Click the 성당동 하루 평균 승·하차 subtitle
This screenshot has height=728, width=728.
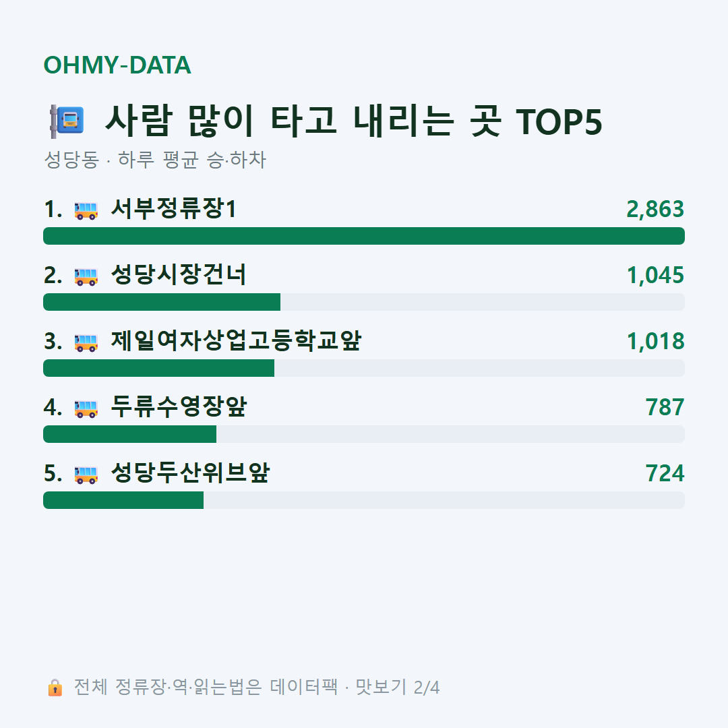(x=154, y=160)
